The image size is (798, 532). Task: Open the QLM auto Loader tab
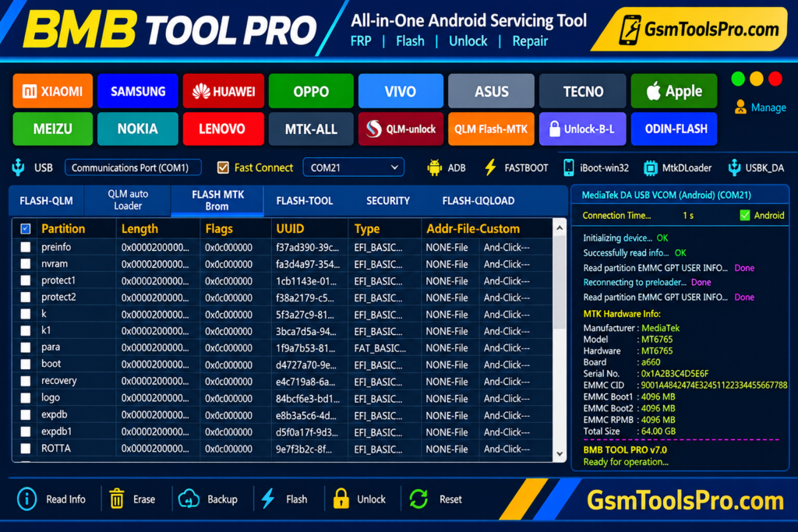(x=128, y=200)
